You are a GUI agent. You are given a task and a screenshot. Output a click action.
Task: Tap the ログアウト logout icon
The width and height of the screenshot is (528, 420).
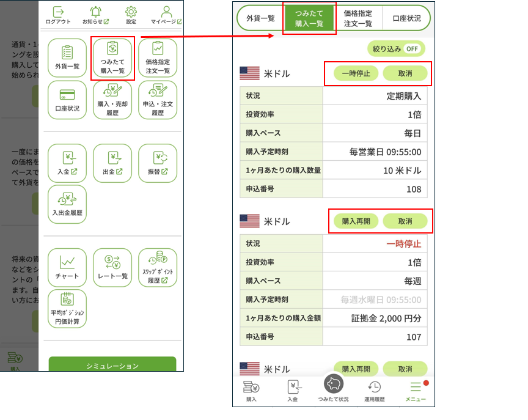point(58,13)
